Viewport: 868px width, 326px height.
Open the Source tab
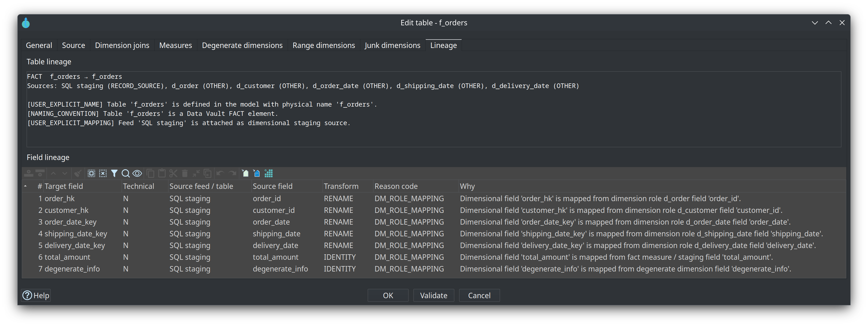73,45
